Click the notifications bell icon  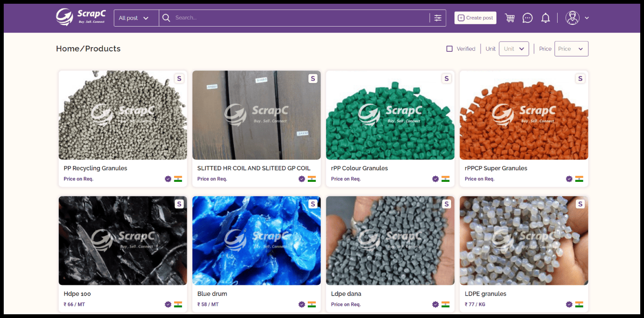545,18
